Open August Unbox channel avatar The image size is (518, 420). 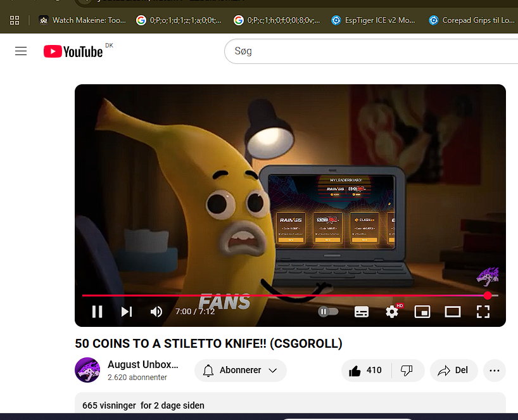(87, 370)
